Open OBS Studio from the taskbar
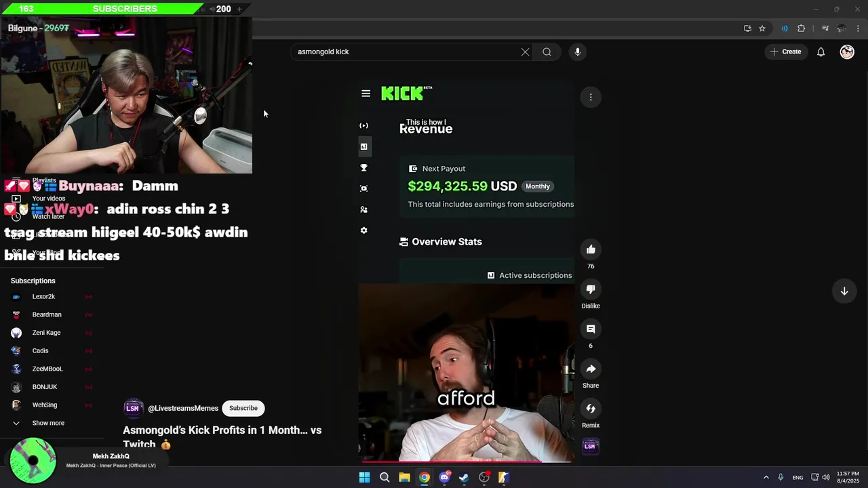868x488 pixels. point(484,477)
